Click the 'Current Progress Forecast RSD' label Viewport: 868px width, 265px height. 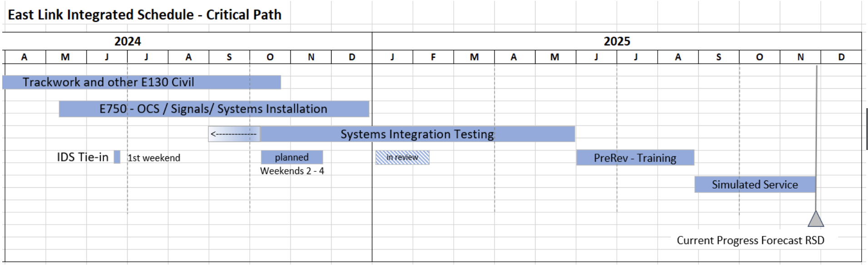click(750, 240)
